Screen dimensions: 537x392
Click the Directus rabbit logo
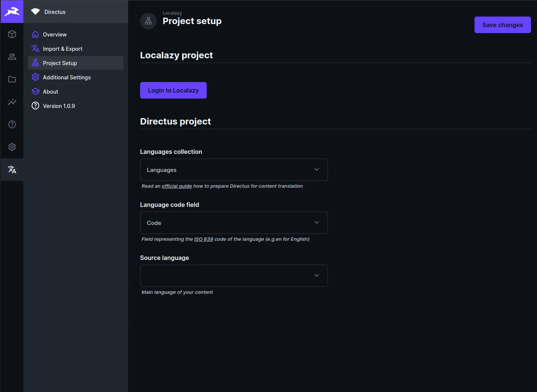click(x=12, y=12)
